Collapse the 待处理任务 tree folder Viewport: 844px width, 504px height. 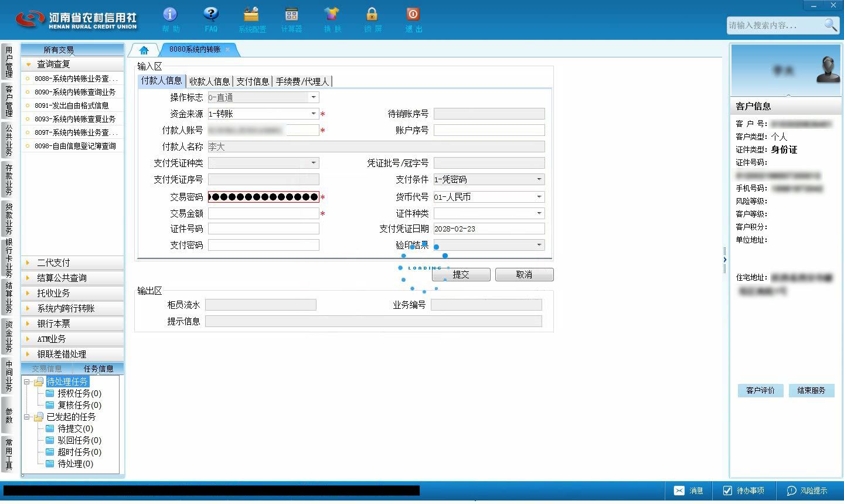pyautogui.click(x=27, y=382)
